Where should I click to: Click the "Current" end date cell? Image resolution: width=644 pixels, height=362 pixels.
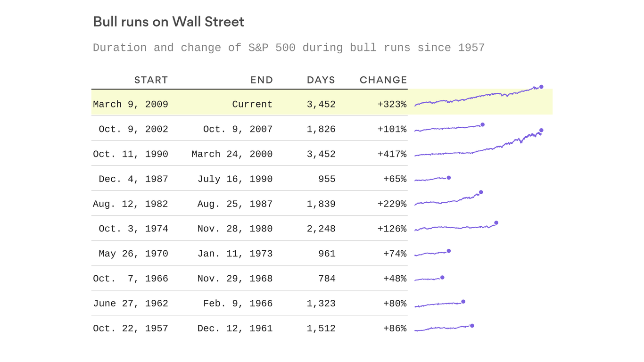[x=252, y=104]
